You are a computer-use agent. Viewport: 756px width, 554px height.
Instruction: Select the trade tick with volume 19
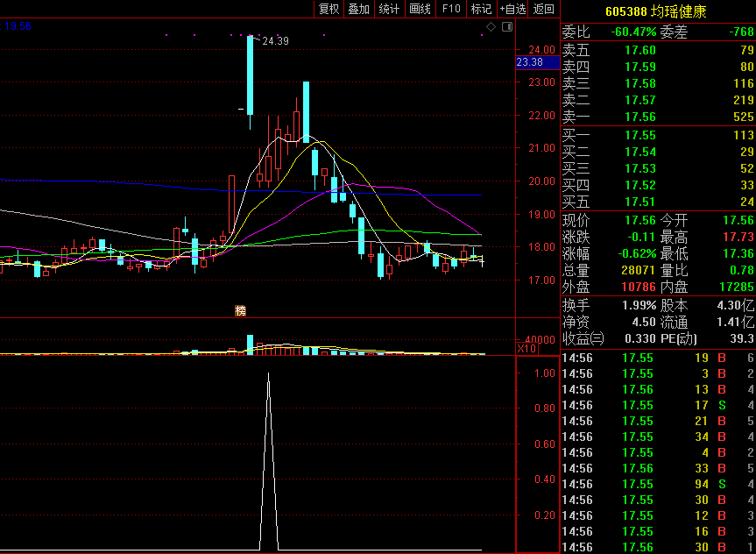(x=658, y=358)
